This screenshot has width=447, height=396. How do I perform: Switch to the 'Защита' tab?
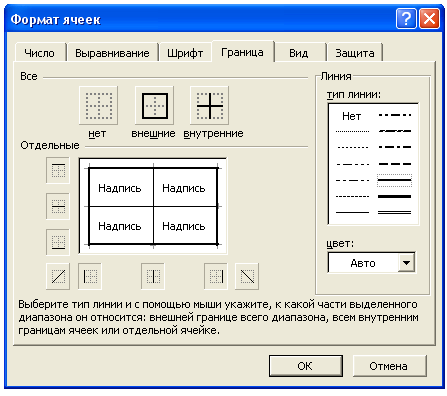pos(355,53)
